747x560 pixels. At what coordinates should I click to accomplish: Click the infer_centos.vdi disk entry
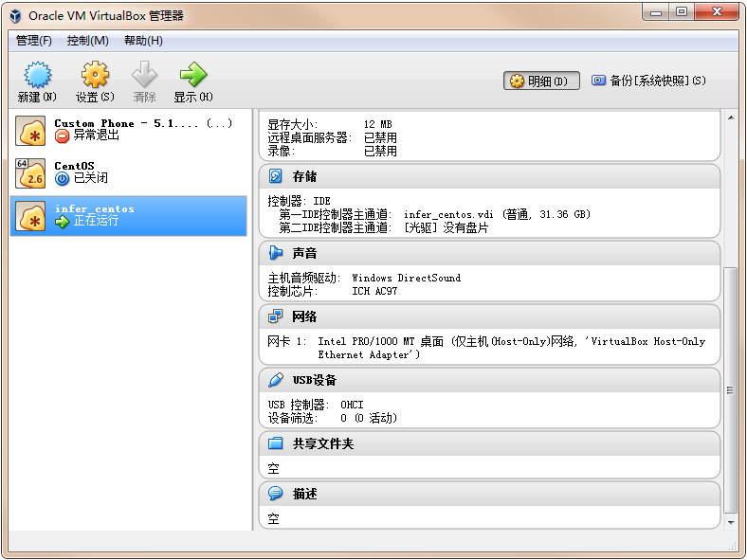tap(497, 214)
